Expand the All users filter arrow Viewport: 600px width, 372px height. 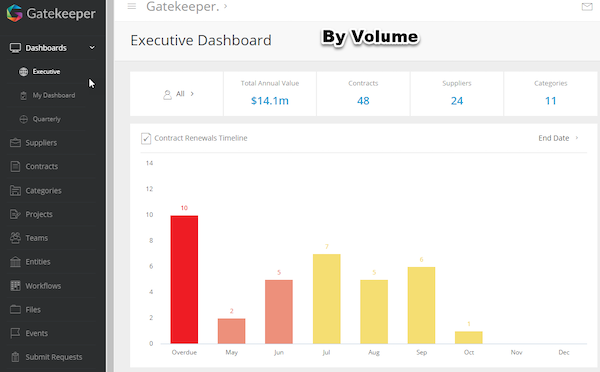[x=192, y=94]
